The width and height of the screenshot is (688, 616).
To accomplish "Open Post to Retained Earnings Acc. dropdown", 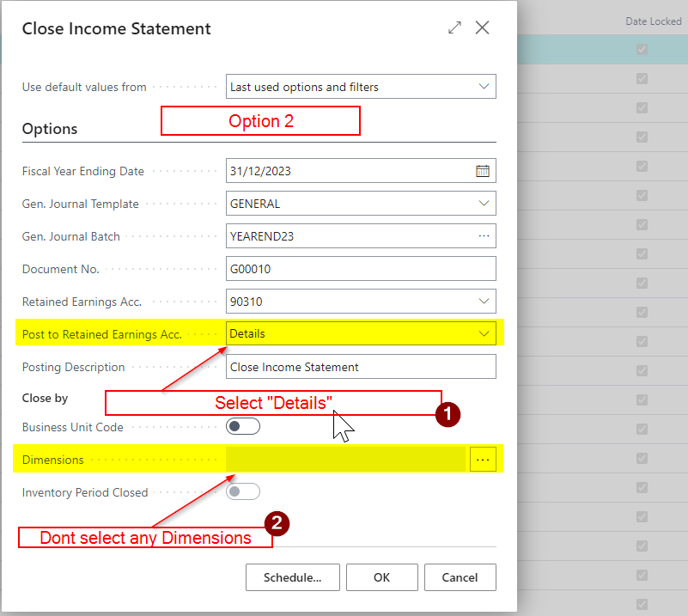I will 483,334.
